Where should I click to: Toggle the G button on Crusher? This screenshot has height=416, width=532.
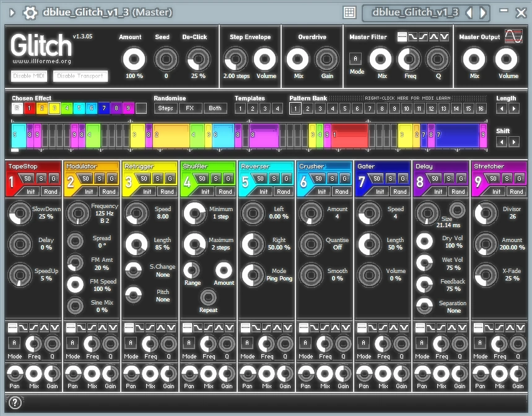point(344,178)
